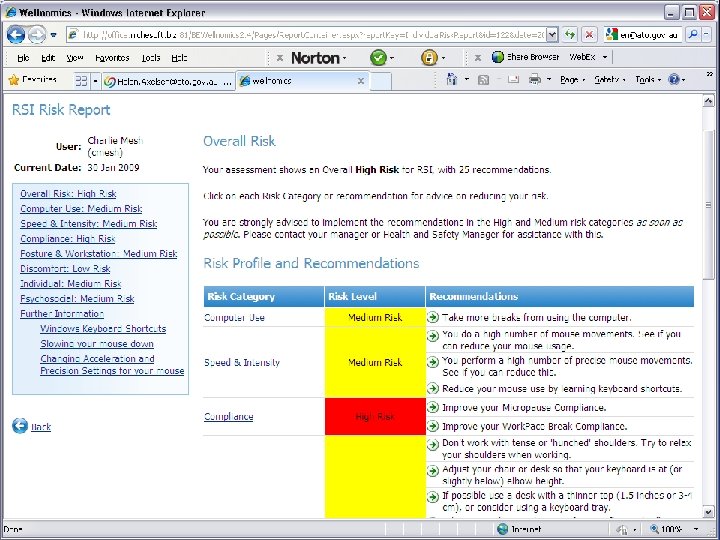Viewport: 720px width, 540px height.
Task: Open the Favorites menu
Action: point(112,58)
